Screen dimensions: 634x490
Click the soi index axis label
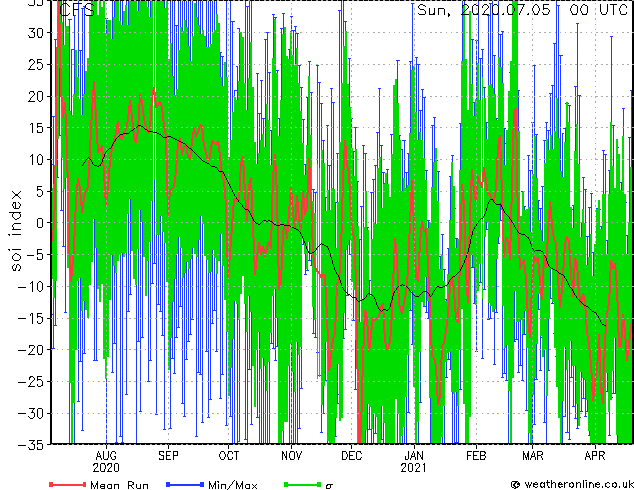(x=16, y=232)
